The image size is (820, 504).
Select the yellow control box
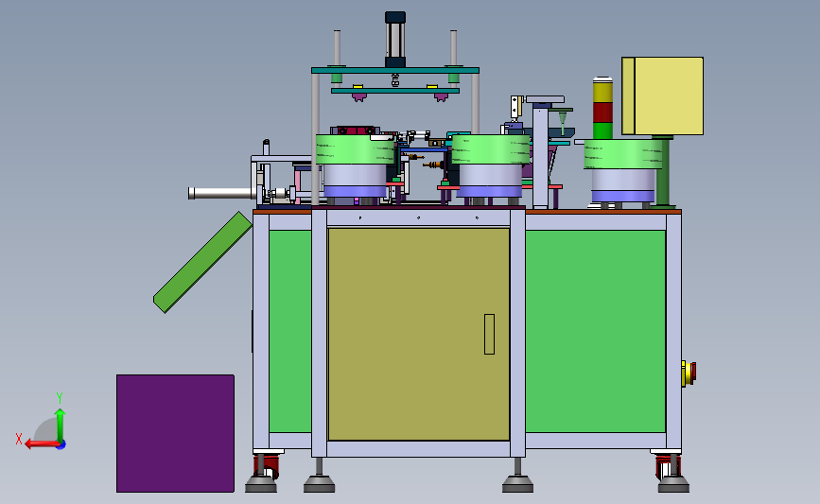663,96
